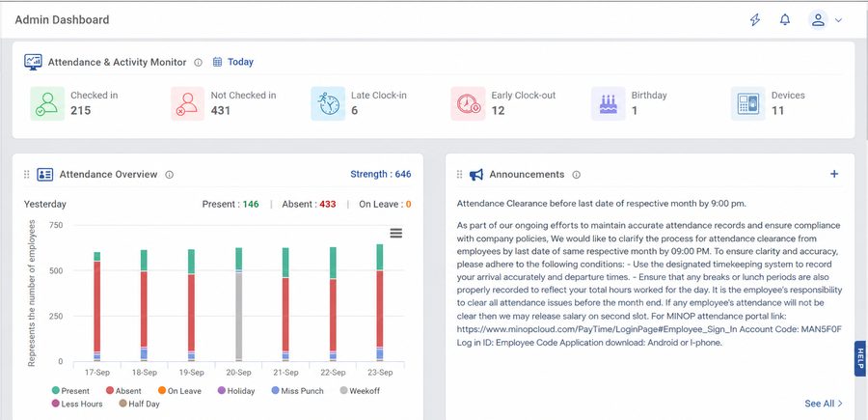Click the Early Clock-out clock icon
Screen dimensions: 868x420
[468, 103]
